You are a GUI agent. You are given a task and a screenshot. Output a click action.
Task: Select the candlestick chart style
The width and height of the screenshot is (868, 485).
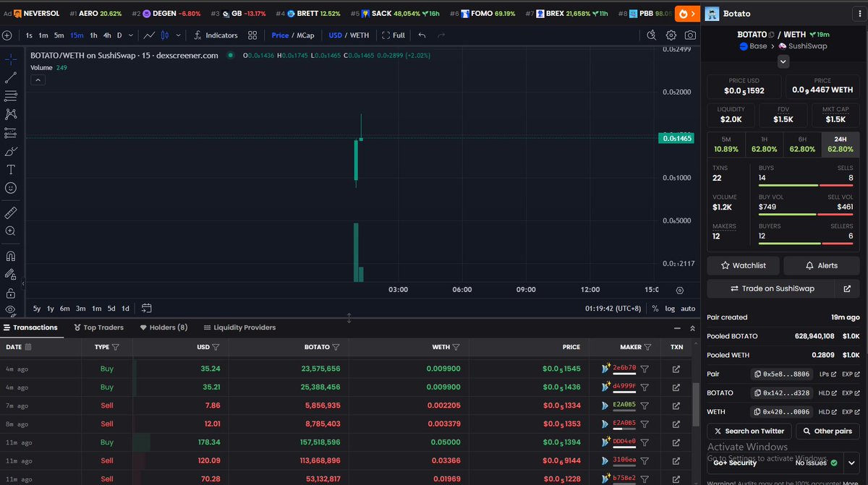(x=164, y=35)
